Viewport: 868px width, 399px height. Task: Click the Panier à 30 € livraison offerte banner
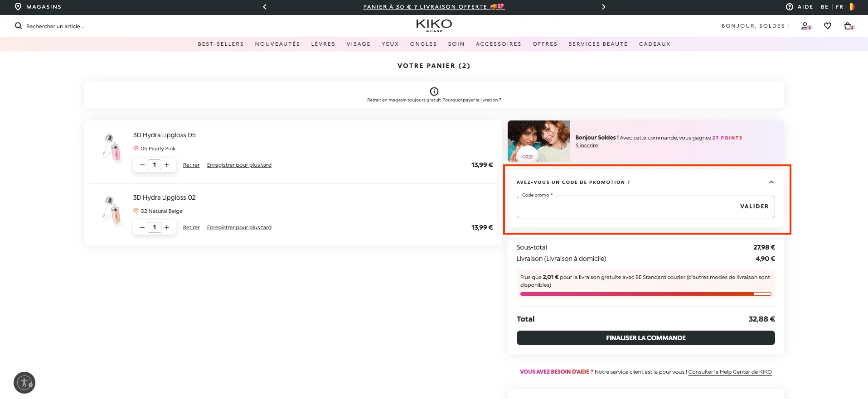(434, 7)
